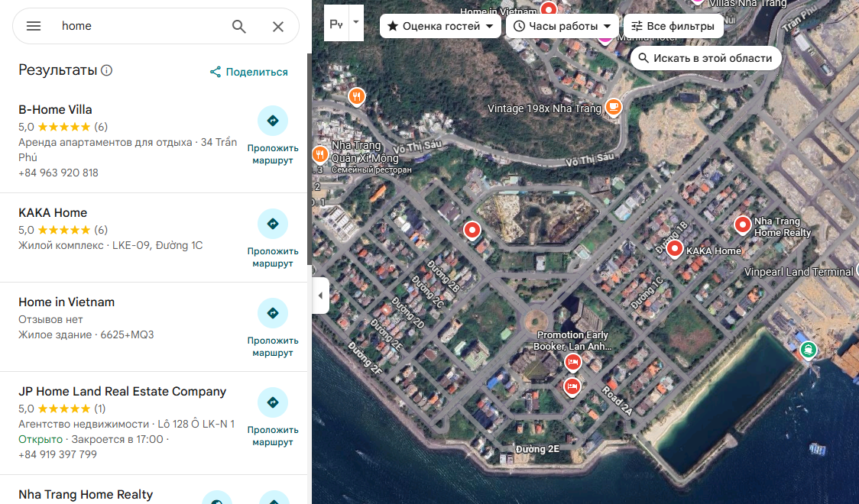Click phone number +84 919 397 799
The width and height of the screenshot is (859, 504).
pos(57,454)
